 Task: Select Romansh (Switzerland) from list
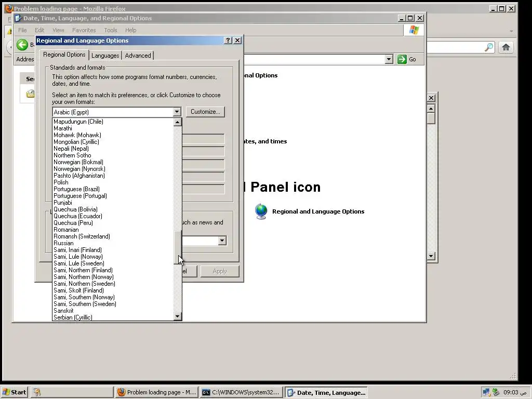(113, 236)
